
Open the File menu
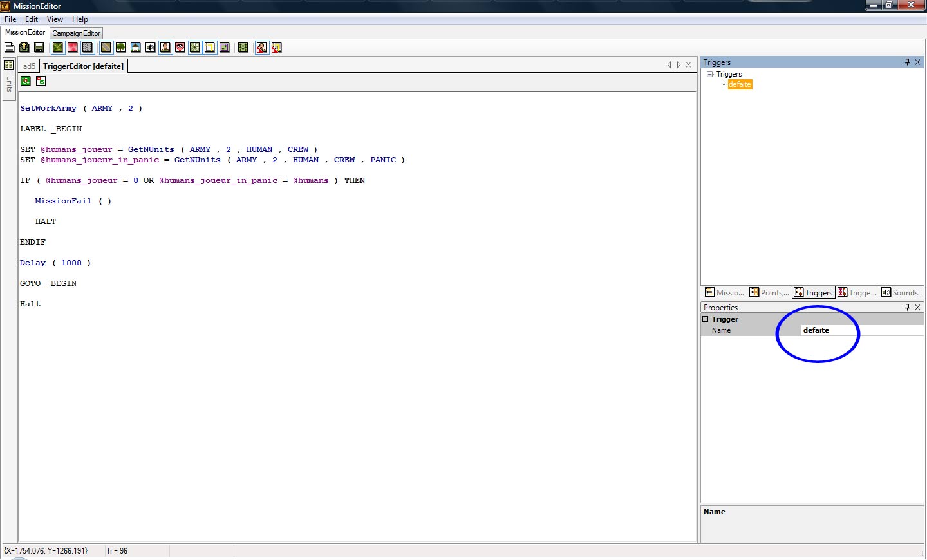click(x=10, y=19)
